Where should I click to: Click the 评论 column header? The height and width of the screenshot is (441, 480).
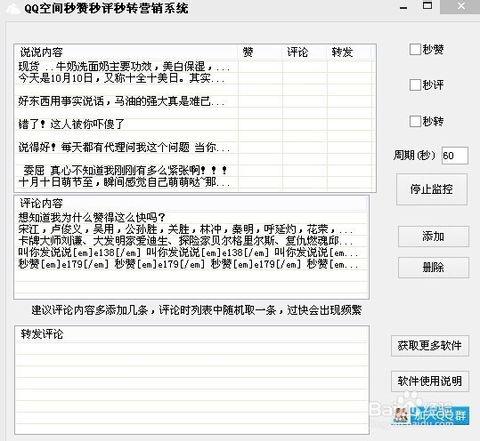(x=305, y=52)
